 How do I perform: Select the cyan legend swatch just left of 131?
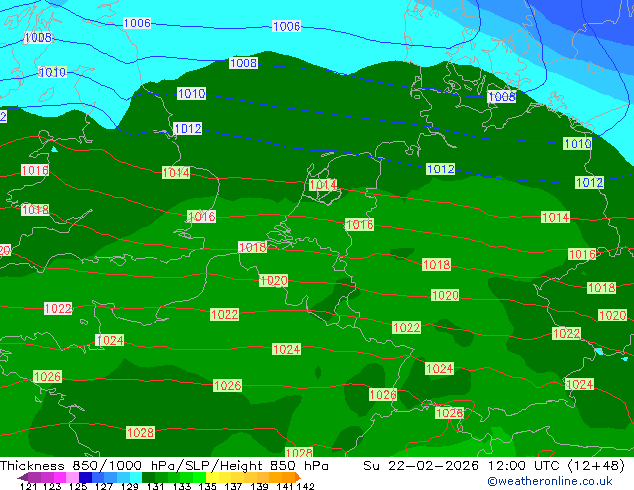coord(136,477)
